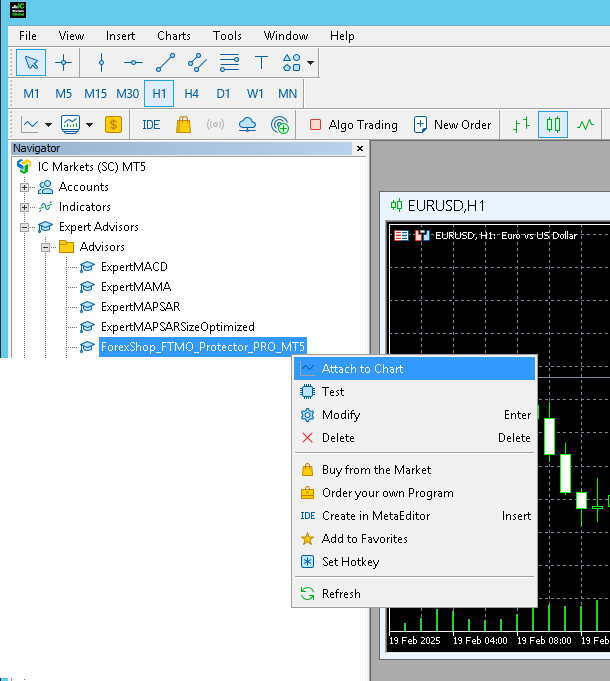Expand the Accounts tree node
The image size is (610, 681).
24,187
